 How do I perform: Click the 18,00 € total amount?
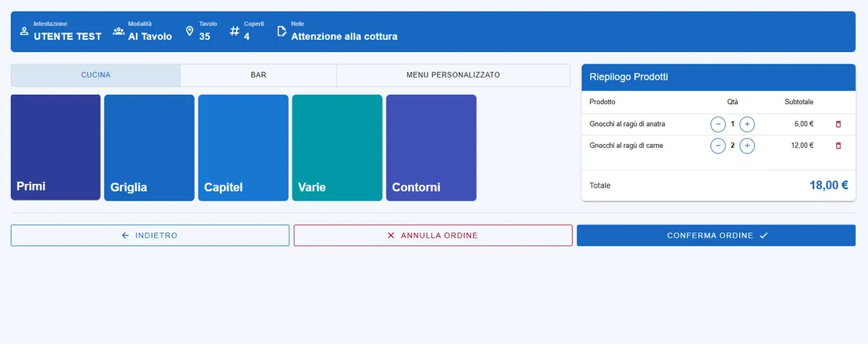[829, 185]
